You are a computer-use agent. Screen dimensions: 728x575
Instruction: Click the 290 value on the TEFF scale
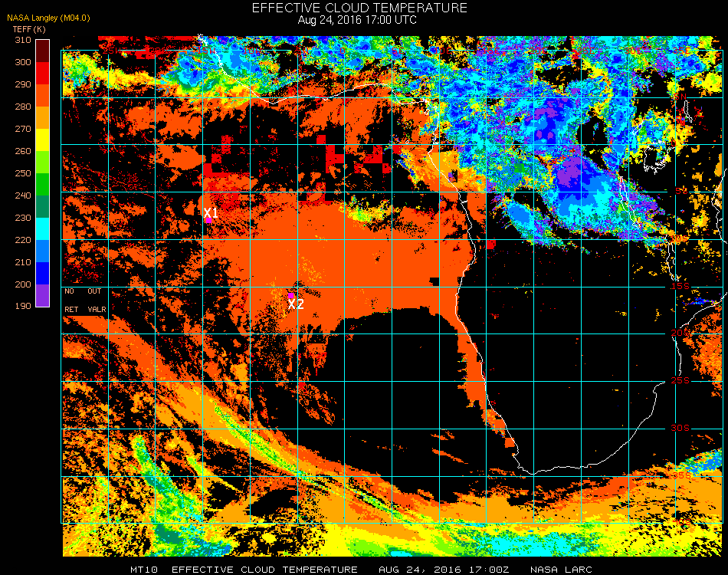pyautogui.click(x=23, y=84)
